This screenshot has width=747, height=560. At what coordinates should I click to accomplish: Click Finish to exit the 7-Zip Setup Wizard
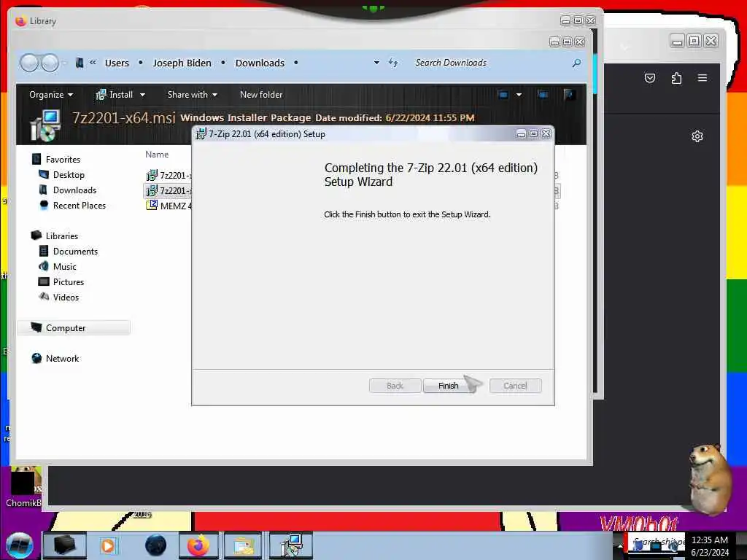click(x=449, y=386)
